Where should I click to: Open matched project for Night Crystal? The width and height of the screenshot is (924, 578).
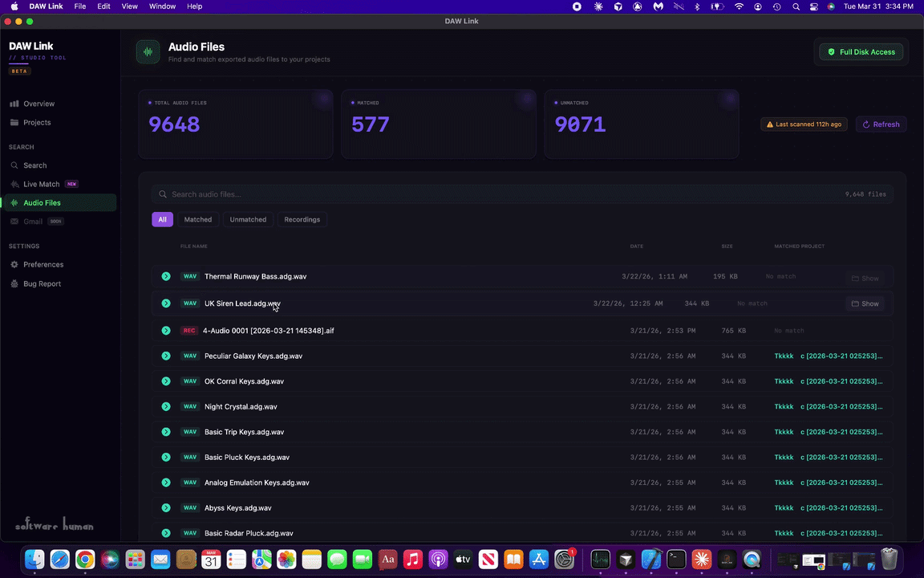click(x=829, y=406)
